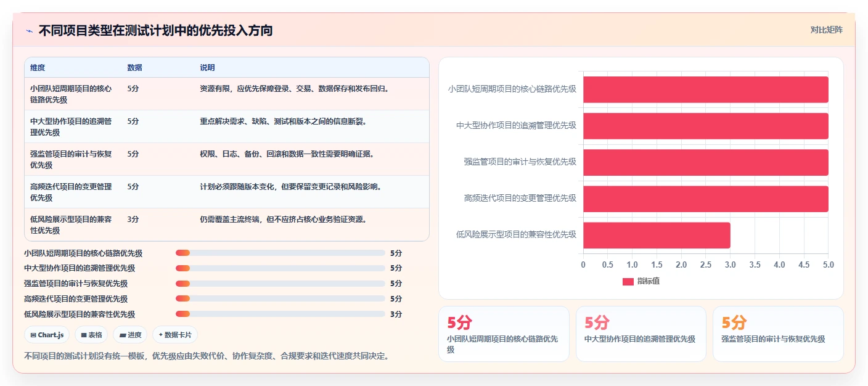Viewport: 868px width, 386px height.
Task: Open the 5分 中大型协作项目 data card
Action: pyautogui.click(x=641, y=334)
